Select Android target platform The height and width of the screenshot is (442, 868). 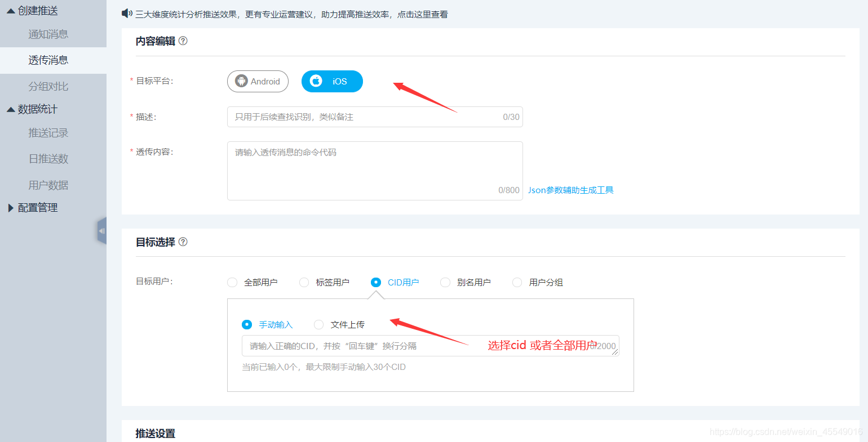coord(258,81)
